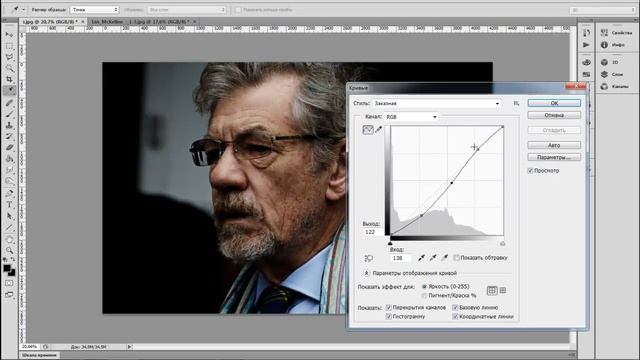Image resolution: width=640 pixels, height=360 pixels.
Task: Select the History Brush tool
Action: (x=9, y=136)
